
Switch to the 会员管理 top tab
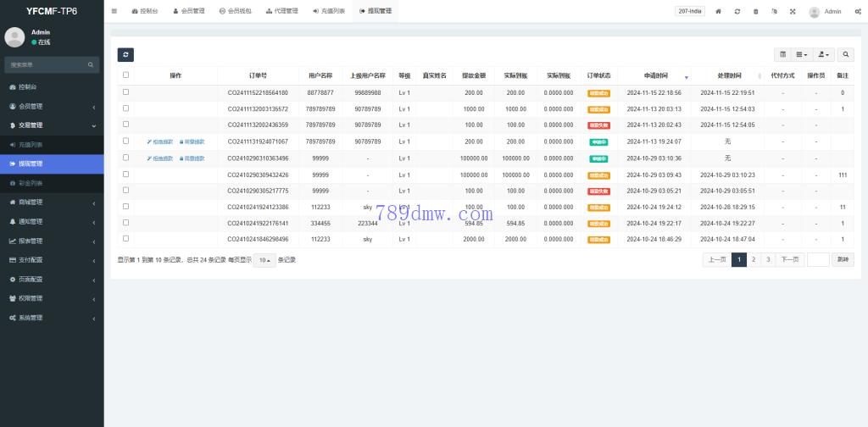188,12
